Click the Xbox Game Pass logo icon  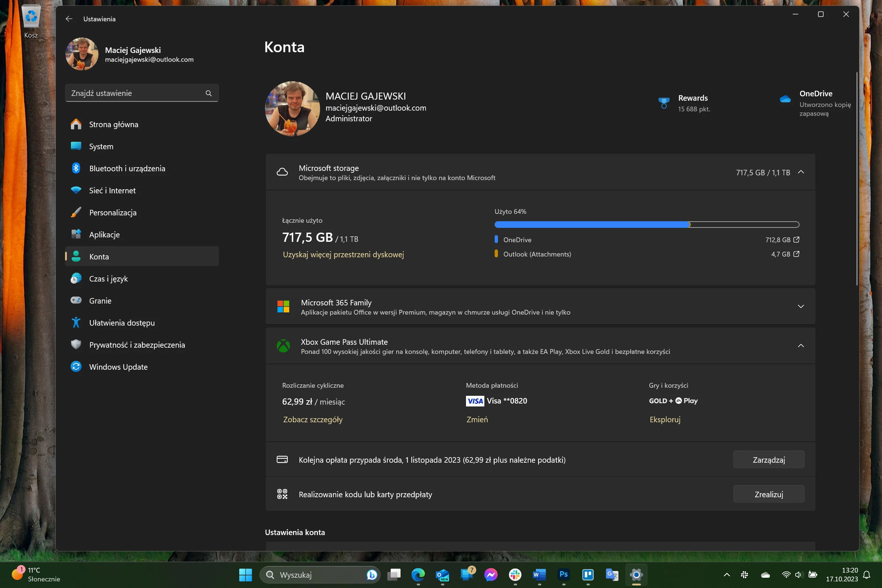(283, 346)
